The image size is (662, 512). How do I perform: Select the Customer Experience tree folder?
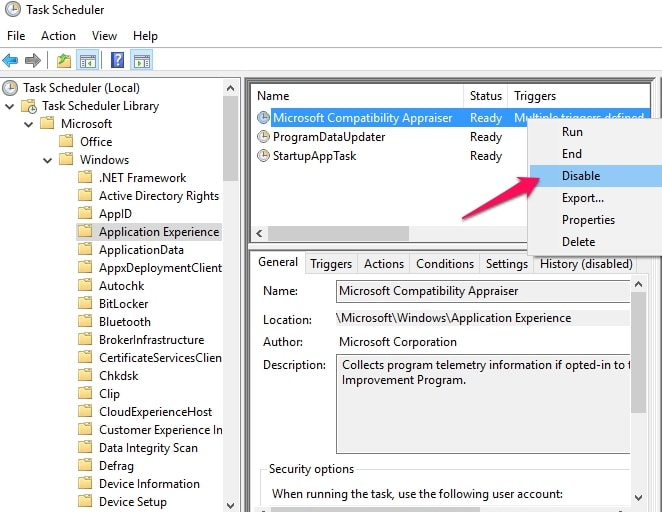point(151,430)
